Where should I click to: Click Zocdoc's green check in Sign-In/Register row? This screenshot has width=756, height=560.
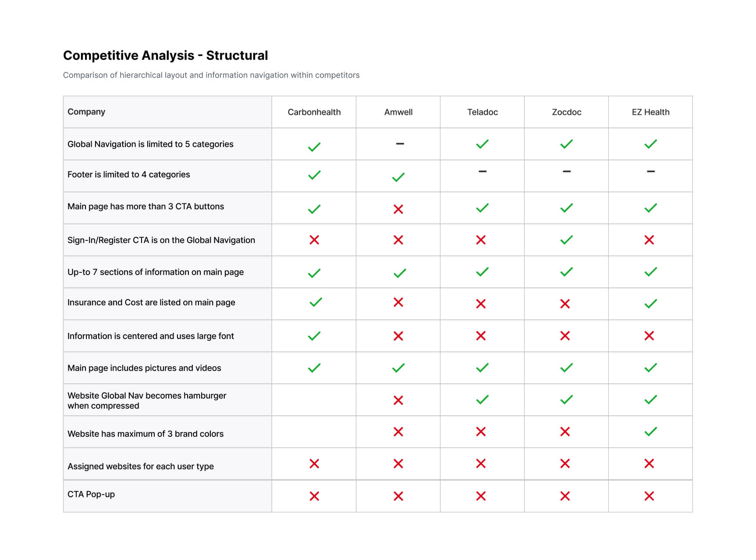coord(566,240)
